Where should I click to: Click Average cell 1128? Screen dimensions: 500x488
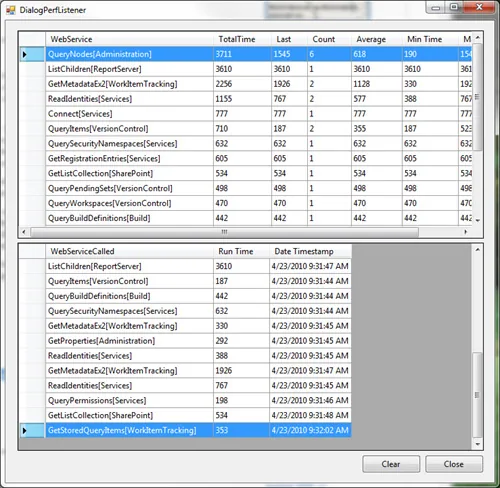tap(377, 84)
